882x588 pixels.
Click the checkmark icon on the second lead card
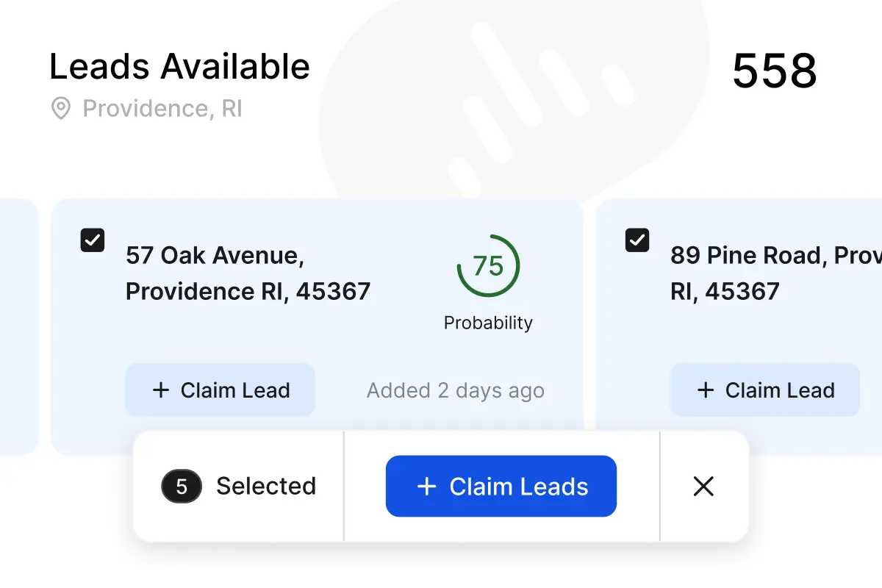tap(637, 240)
